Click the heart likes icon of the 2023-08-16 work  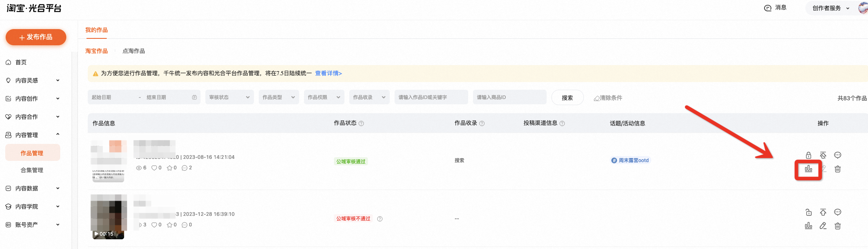point(154,168)
